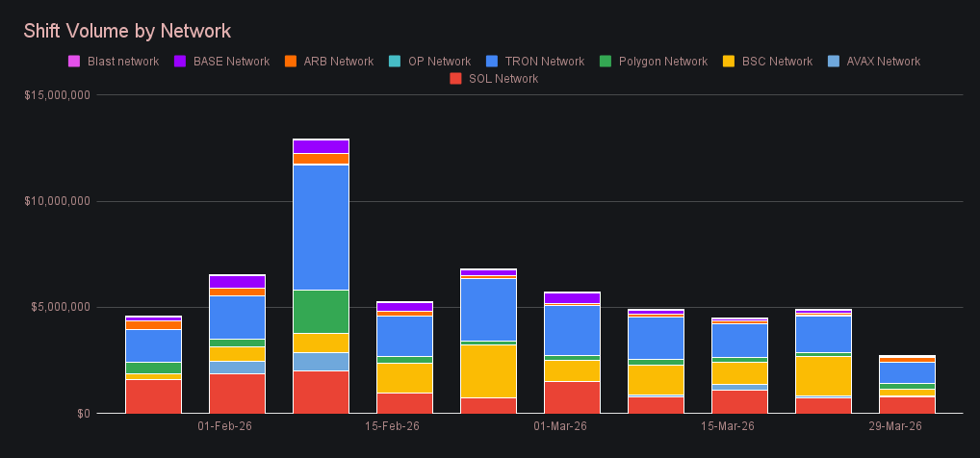Select the last bar's blue TRON segment
Screen dimensions: 980x458
(907, 372)
